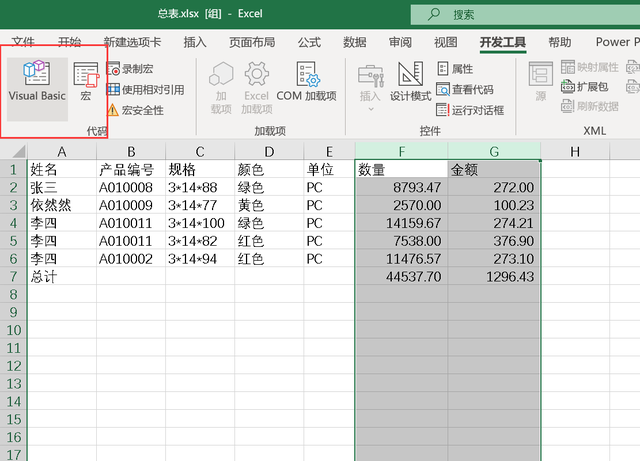Open the Macros (宏) dialog
The height and width of the screenshot is (461, 640).
pos(86,82)
